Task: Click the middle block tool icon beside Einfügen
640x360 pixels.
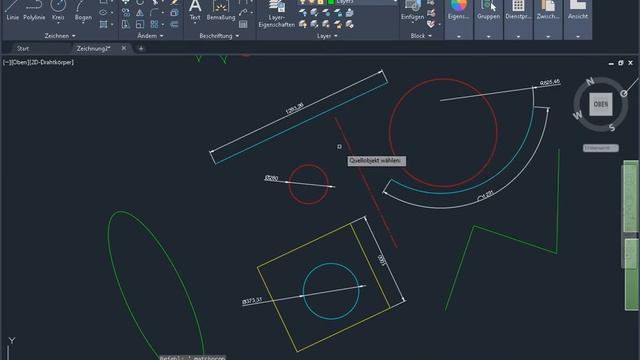Action: click(x=431, y=13)
